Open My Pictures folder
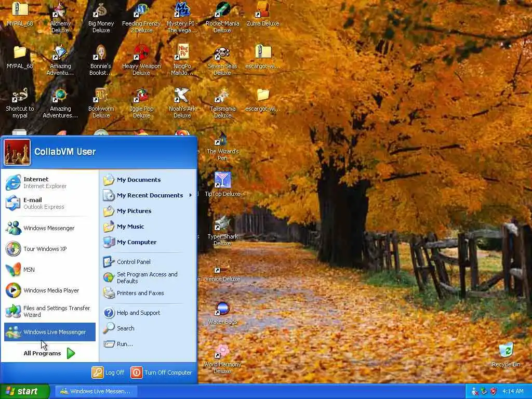The height and width of the screenshot is (399, 532). pos(148,211)
